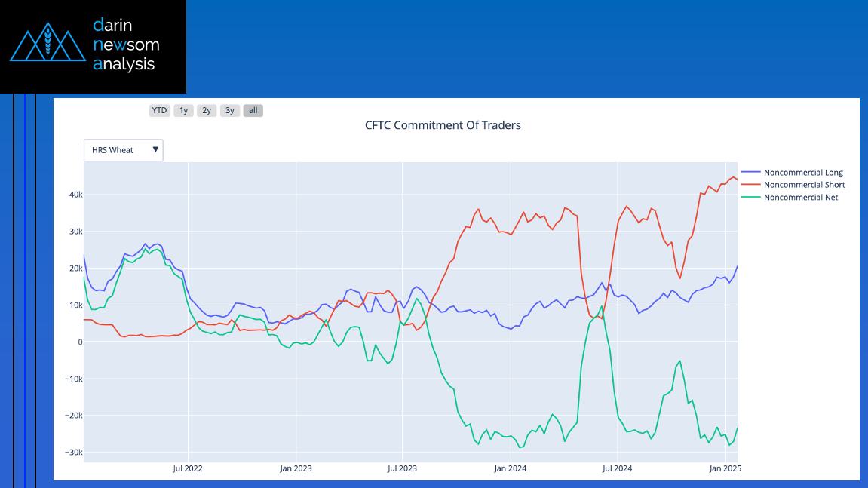The height and width of the screenshot is (488, 868).
Task: Set the chart range to 1y
Action: click(x=183, y=110)
